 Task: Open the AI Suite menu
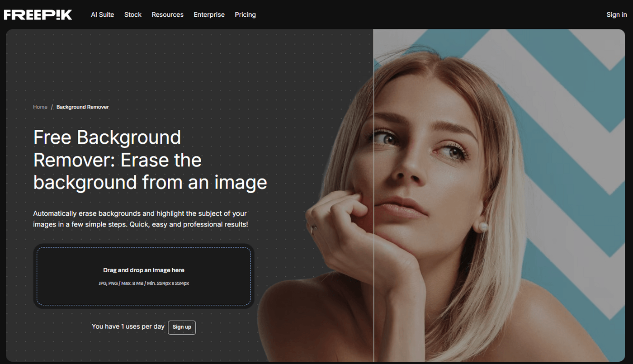102,14
